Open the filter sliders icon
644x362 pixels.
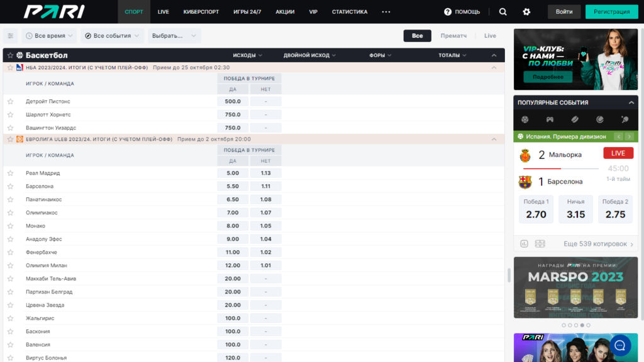point(10,36)
